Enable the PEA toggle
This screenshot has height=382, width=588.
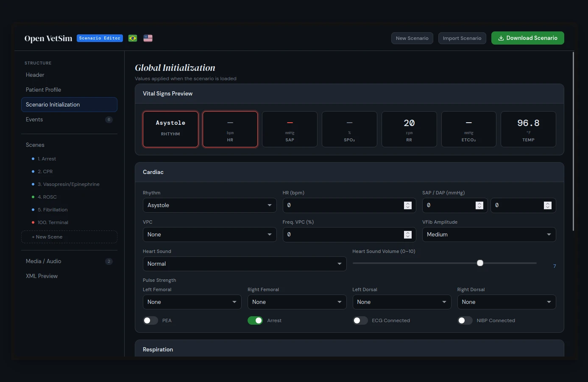(150, 320)
